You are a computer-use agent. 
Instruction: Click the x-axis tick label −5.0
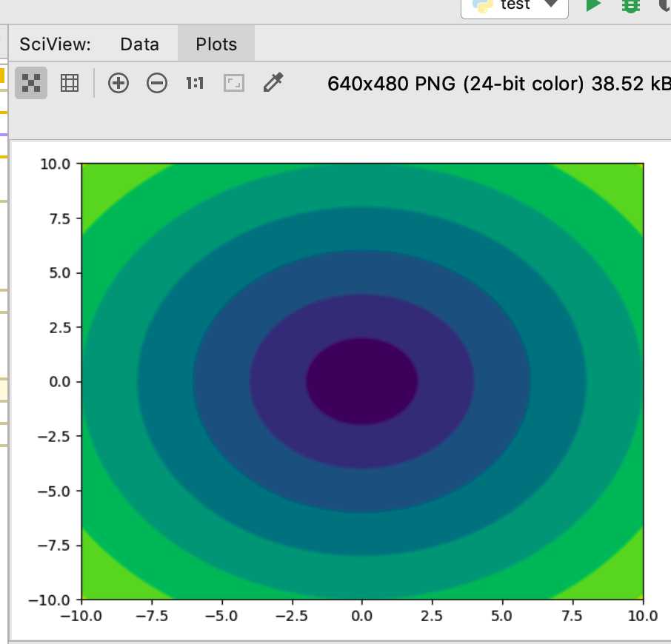pos(221,616)
